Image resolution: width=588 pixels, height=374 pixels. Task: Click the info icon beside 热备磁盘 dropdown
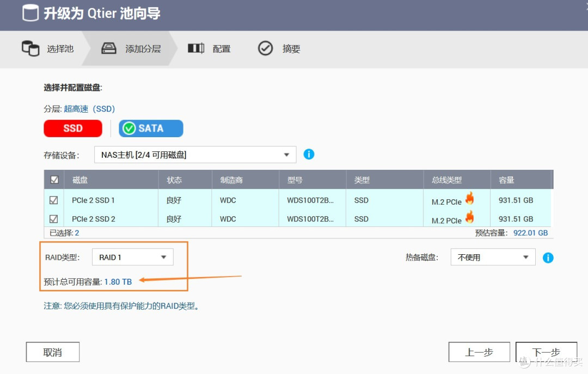(x=548, y=257)
